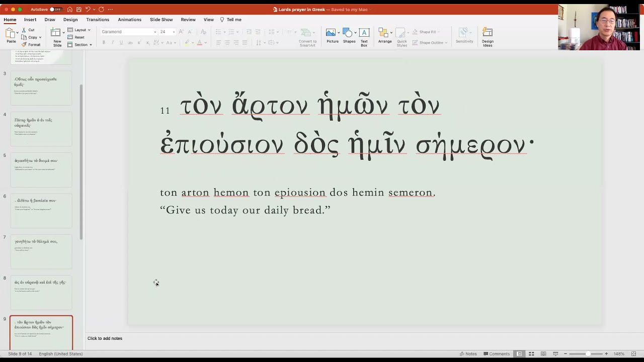
Task: Insert a Text Box
Action: coord(364,38)
